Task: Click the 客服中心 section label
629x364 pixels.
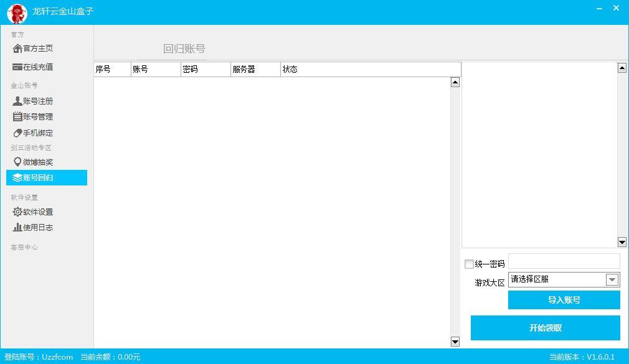Action: click(24, 247)
